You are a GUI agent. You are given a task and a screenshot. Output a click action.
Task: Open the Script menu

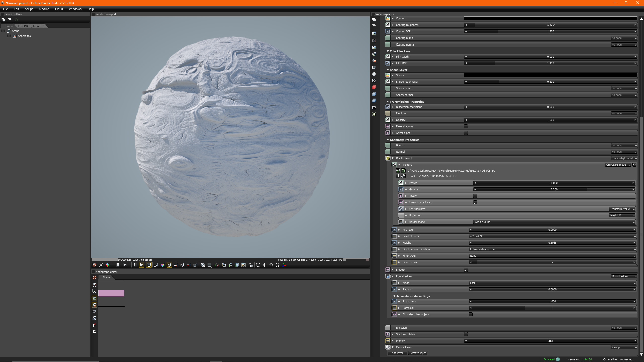29,9
